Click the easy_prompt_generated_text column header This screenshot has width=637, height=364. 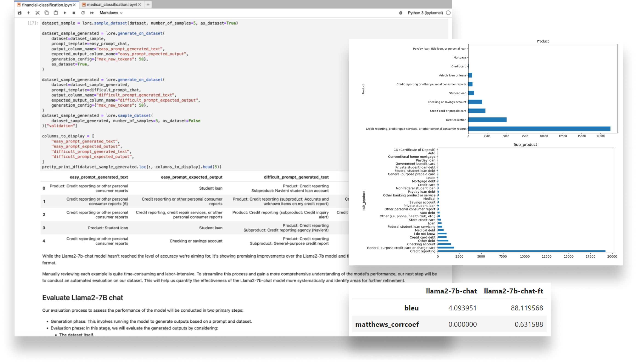(99, 177)
